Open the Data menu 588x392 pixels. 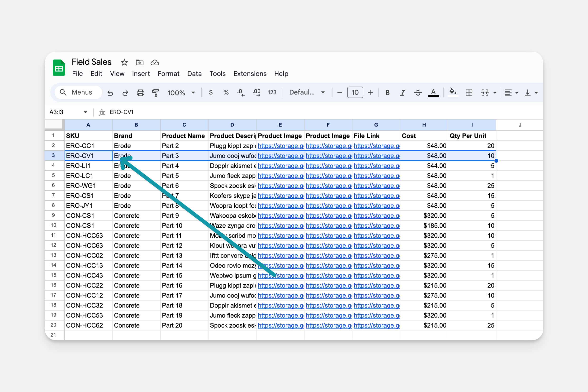(194, 74)
